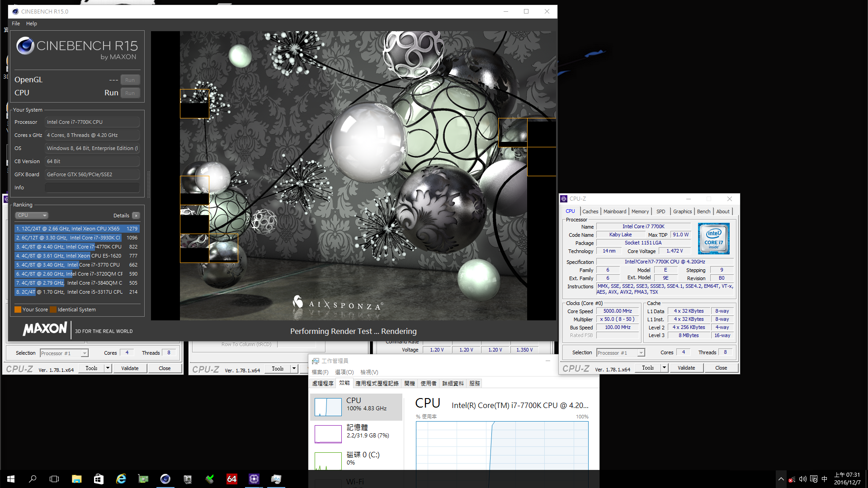Click the Cinebench title bar icon

15,12
